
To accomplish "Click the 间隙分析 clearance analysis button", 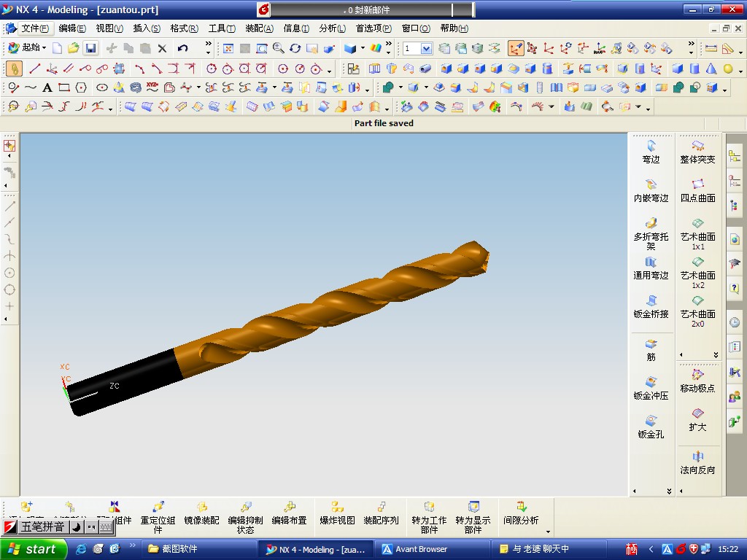I will [x=521, y=513].
